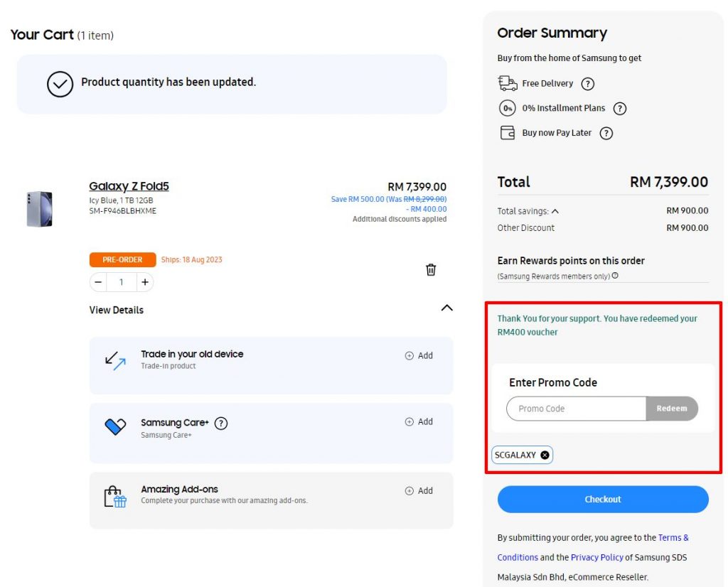The width and height of the screenshot is (728, 587).
Task: Add Amazing Add-ons to cart
Action: click(419, 490)
